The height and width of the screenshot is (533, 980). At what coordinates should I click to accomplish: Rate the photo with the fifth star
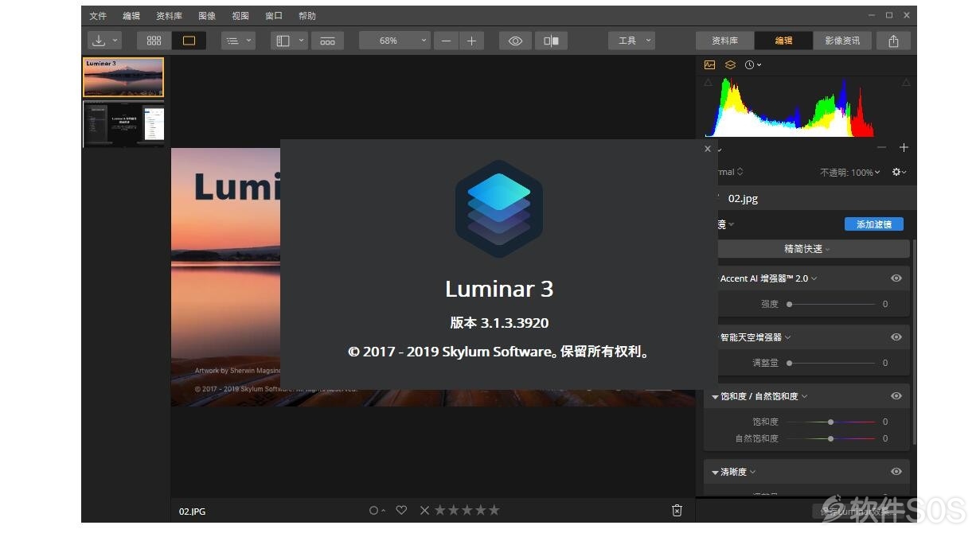(x=494, y=511)
